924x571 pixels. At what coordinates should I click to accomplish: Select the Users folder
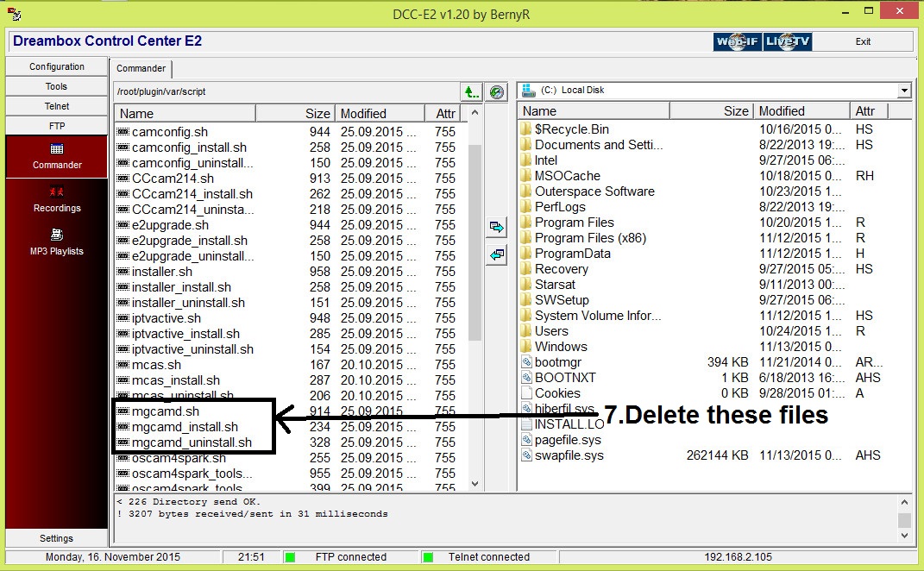(551, 331)
